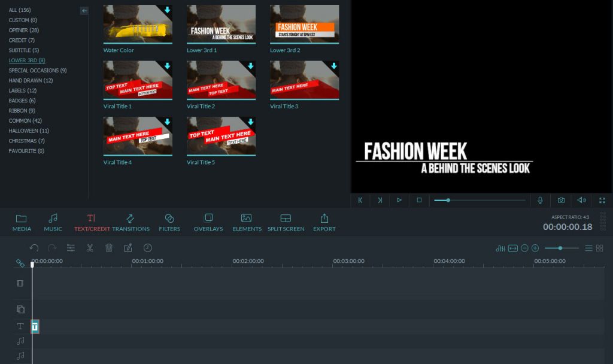Viewport: 613px width, 364px height.
Task: Select the HAND DRAWN (12) category
Action: [x=31, y=81]
